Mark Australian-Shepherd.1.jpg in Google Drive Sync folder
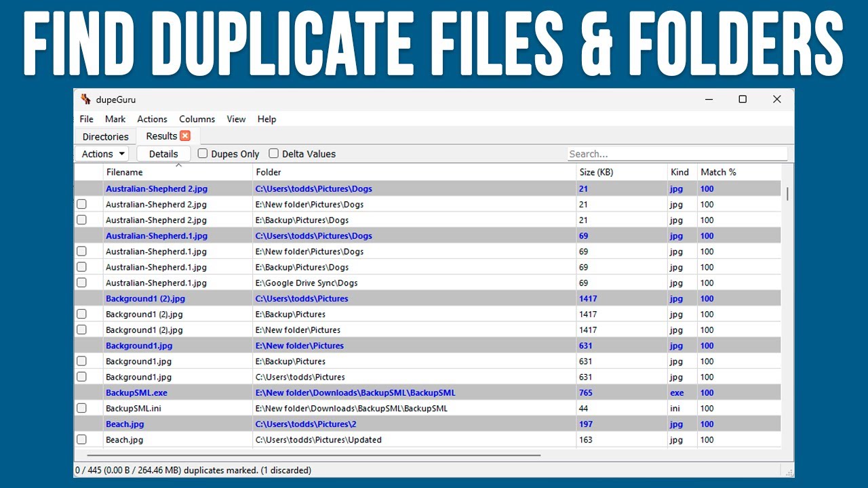This screenshot has width=868, height=488. point(81,283)
